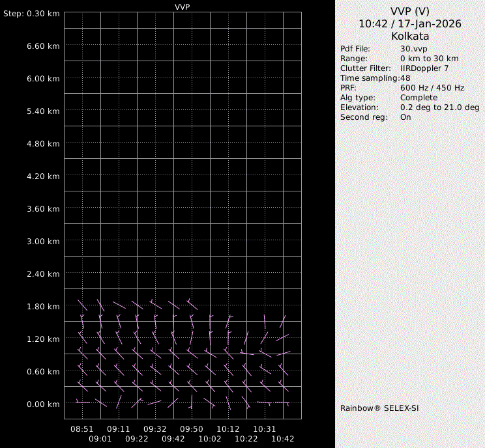Click the 08:51 time axis label
Screen dimensions: 485x448
point(82,430)
